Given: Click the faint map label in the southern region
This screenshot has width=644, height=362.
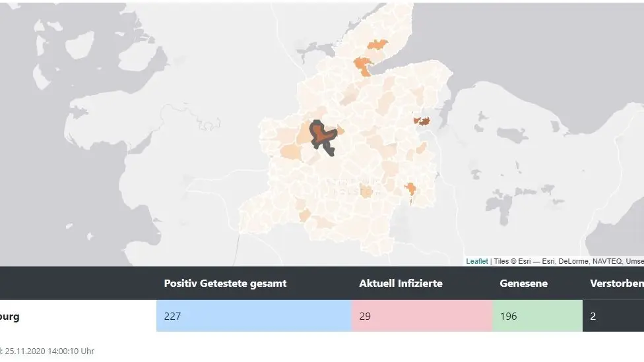Looking at the screenshot, I should (348, 186).
